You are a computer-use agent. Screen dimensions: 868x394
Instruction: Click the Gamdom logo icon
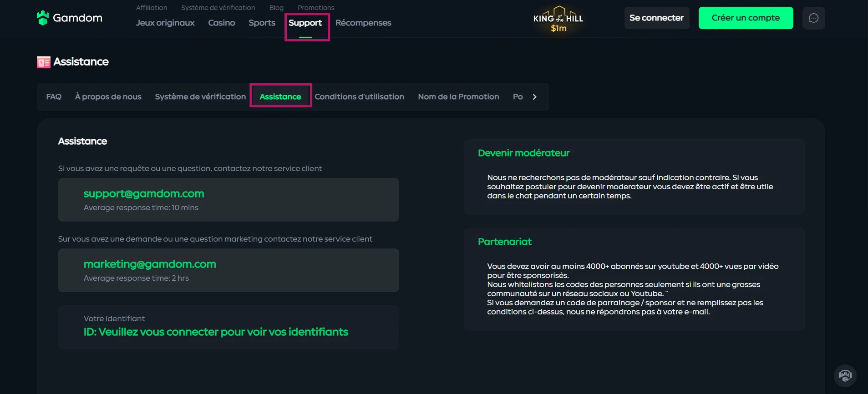[x=43, y=18]
